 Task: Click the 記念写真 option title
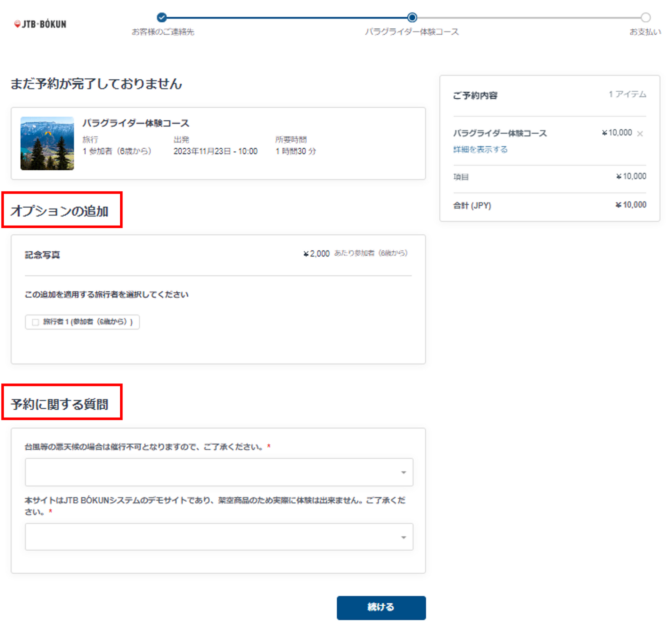coord(42,255)
